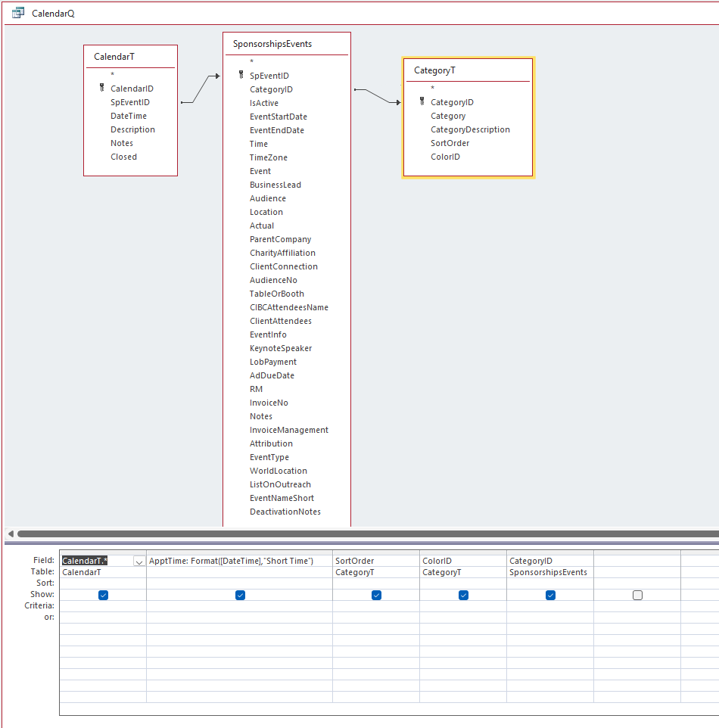Screen dimensions: 719x728
Task: Click the CalendarID primary key icon
Action: [x=101, y=89]
